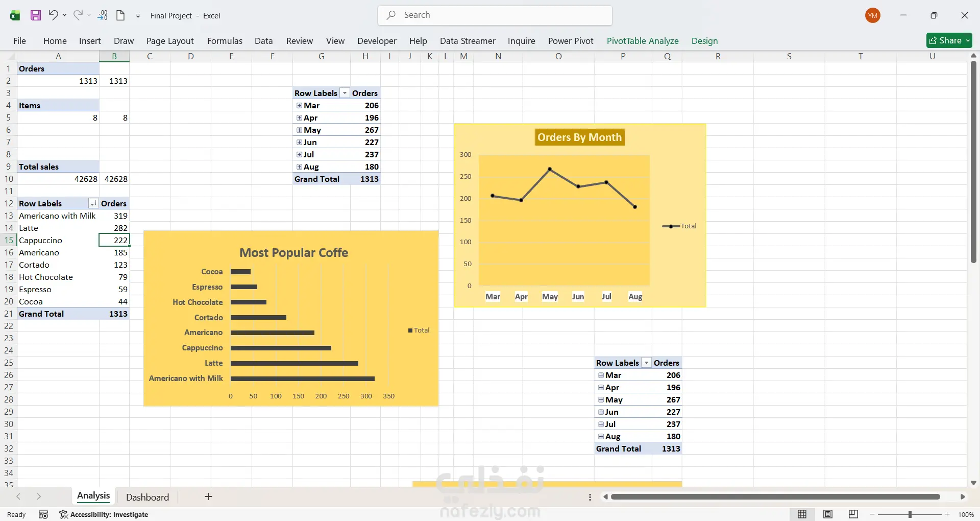Click the Decrease Decimal quick access icon
The width and height of the screenshot is (980, 521).
[103, 15]
